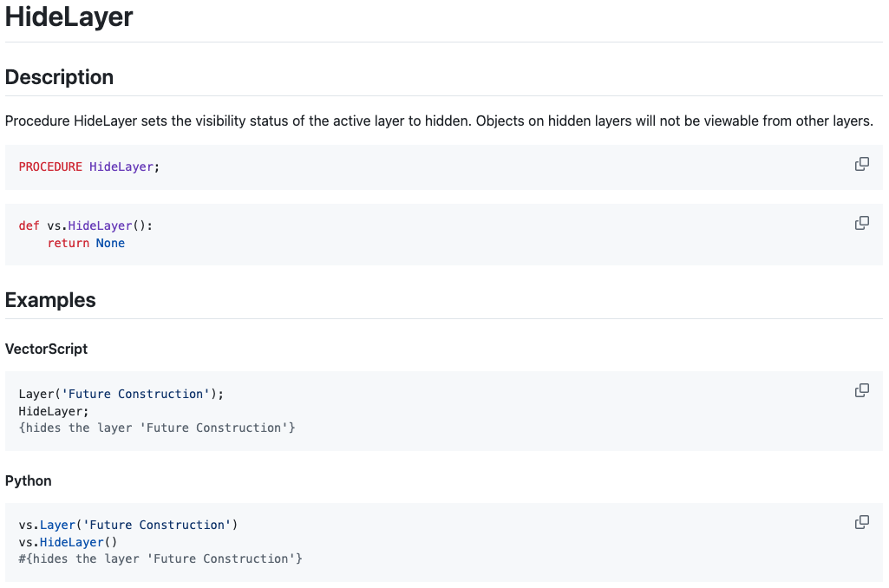Screen dimensions: 889x588
Task: Copy the Python example code block
Action: tap(861, 522)
